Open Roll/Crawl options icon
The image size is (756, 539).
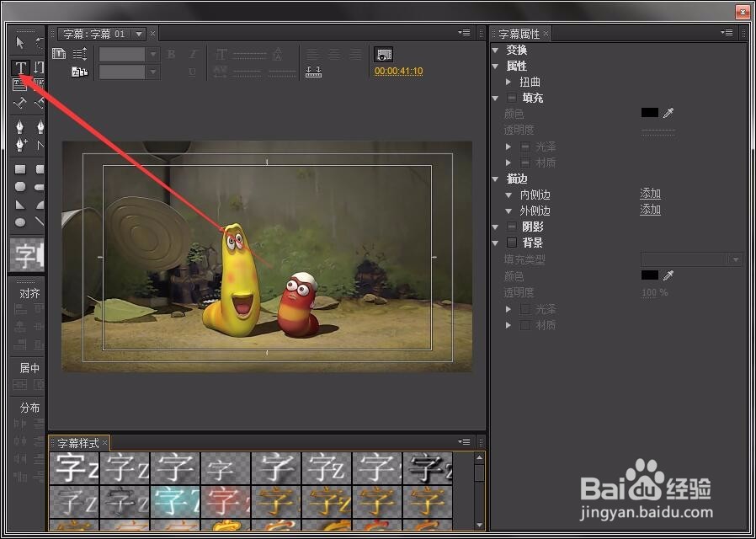click(x=79, y=54)
